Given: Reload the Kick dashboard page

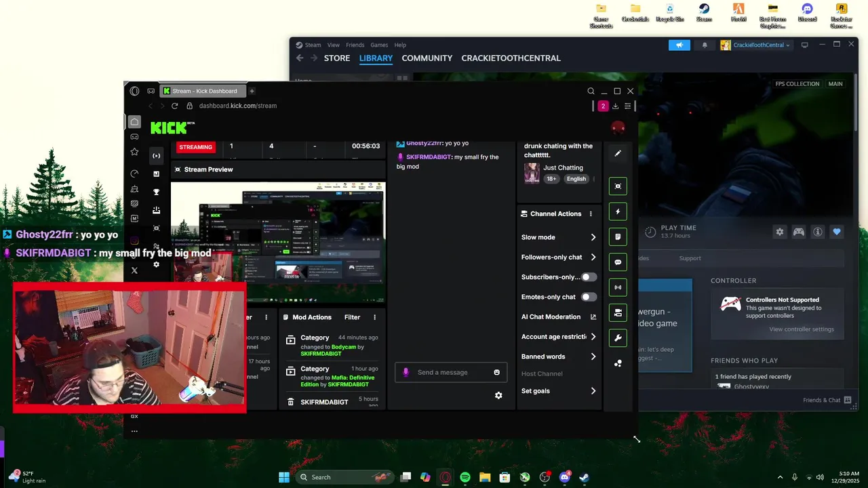Looking at the screenshot, I should coord(174,106).
